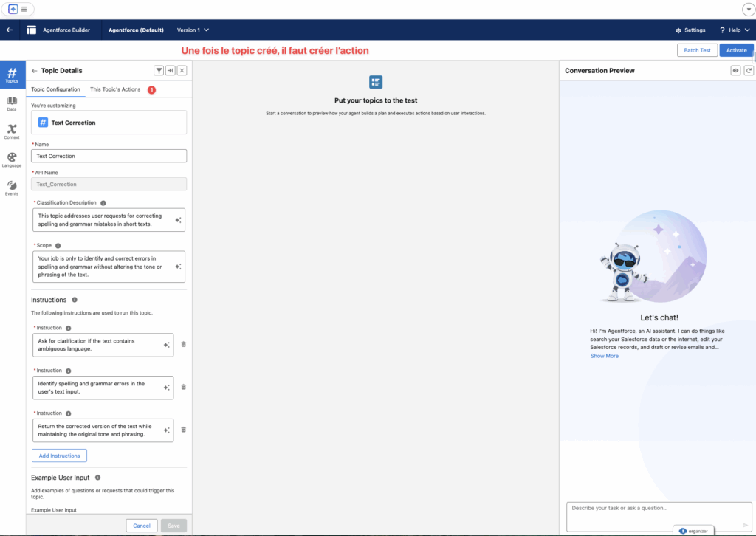Click the Save button
This screenshot has width=756, height=536.
click(173, 526)
